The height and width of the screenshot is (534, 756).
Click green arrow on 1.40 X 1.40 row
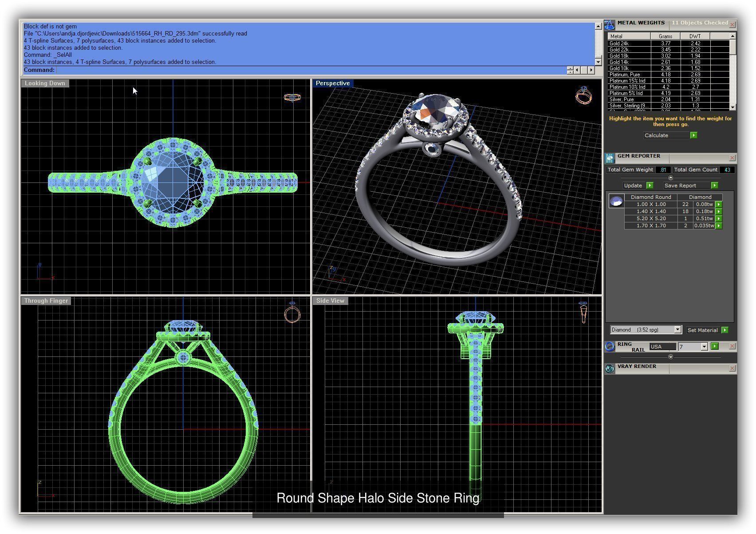[719, 212]
